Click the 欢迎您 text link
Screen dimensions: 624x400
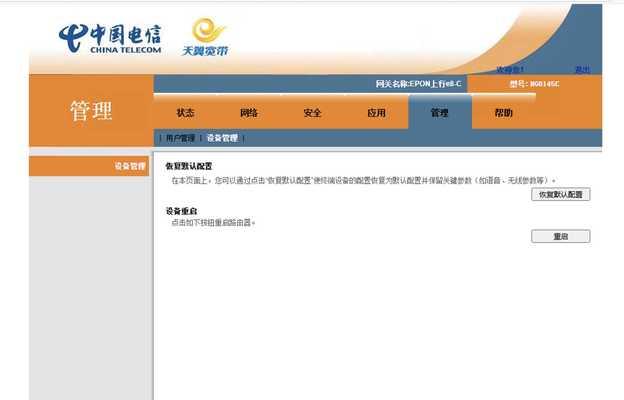click(510, 70)
